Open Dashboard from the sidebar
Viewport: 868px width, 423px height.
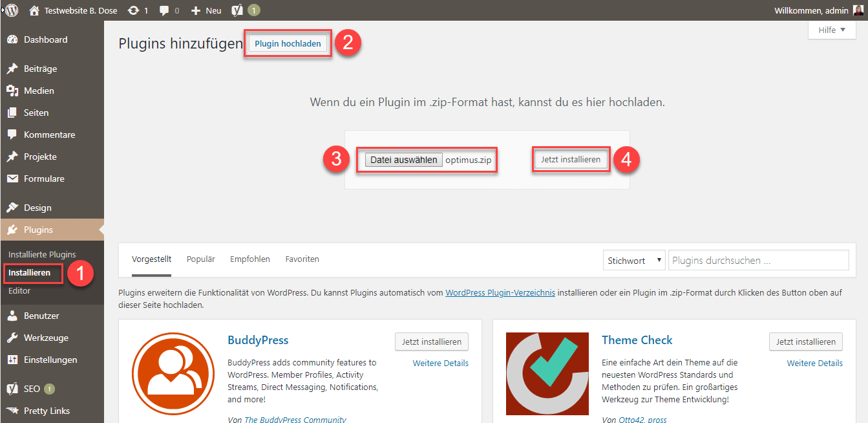coord(45,40)
